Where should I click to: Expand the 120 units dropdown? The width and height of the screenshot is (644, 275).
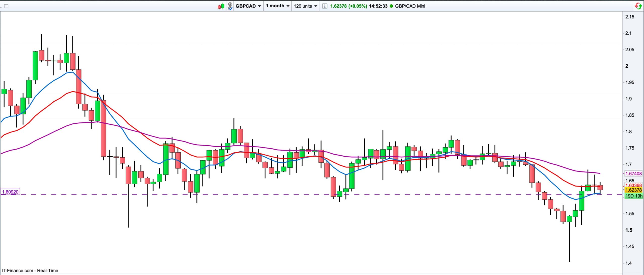(305, 6)
